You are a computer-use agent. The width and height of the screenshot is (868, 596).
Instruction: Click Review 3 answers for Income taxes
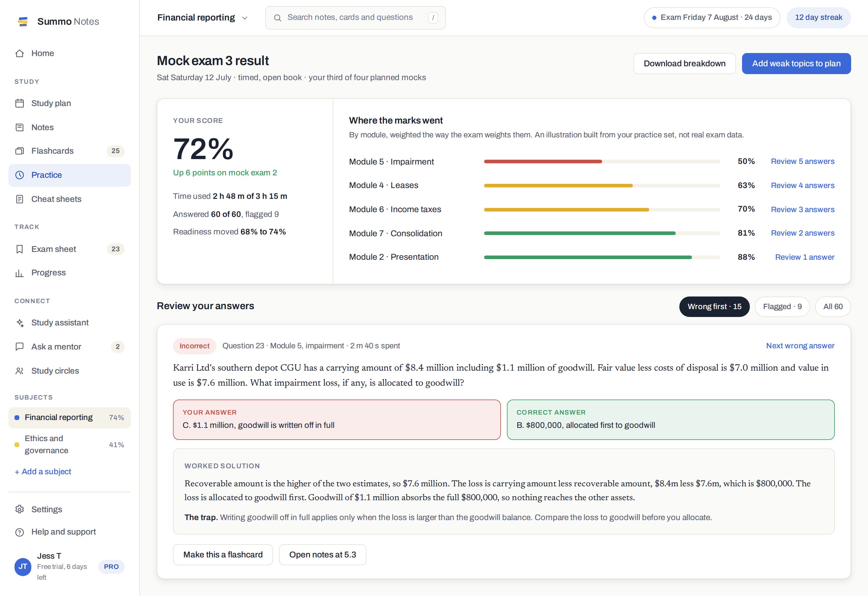click(803, 209)
